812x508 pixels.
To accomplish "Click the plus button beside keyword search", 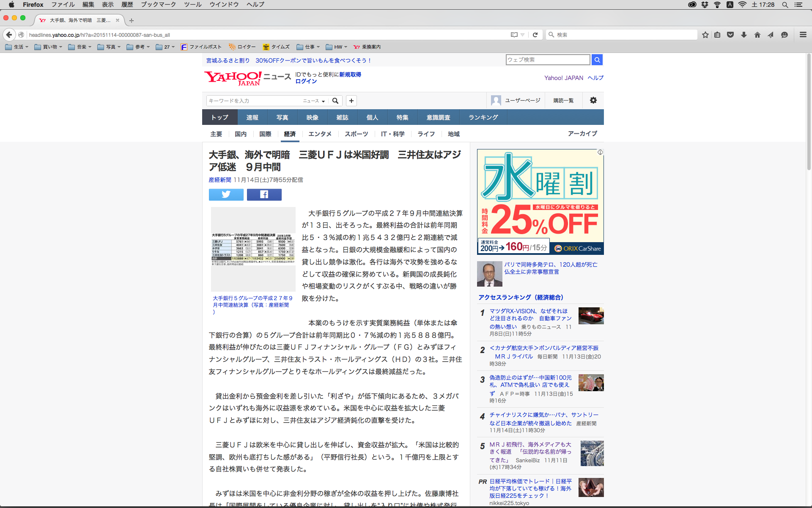I will [x=351, y=101].
